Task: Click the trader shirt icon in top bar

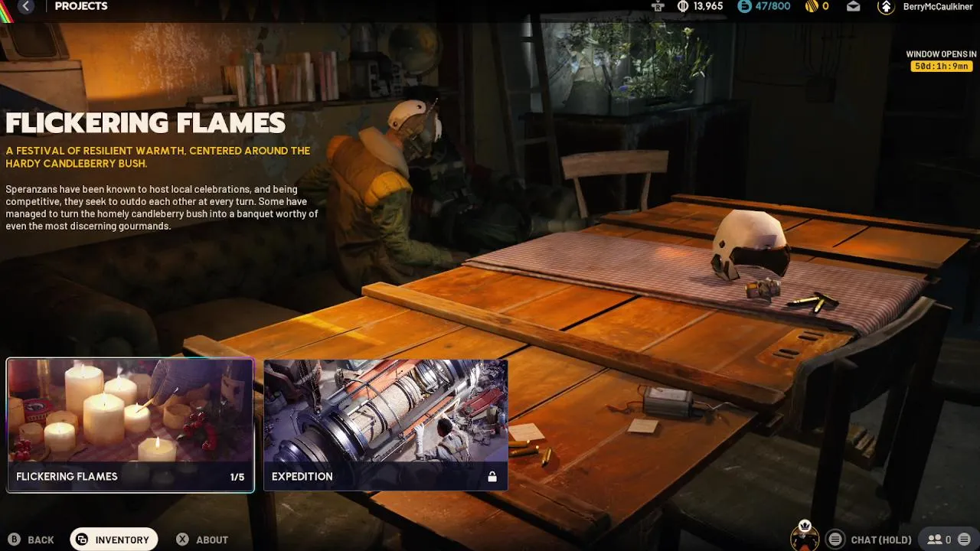Action: [x=658, y=6]
